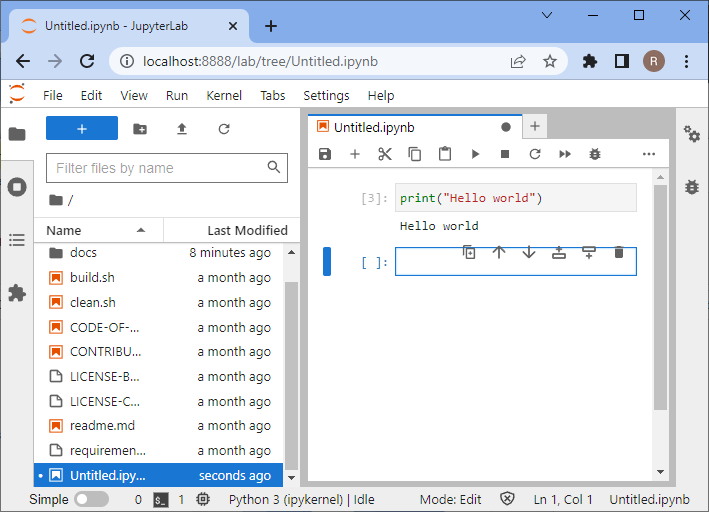Open the Extension Manager puzzle icon in left sidebar
The image size is (709, 512).
coord(17,293)
